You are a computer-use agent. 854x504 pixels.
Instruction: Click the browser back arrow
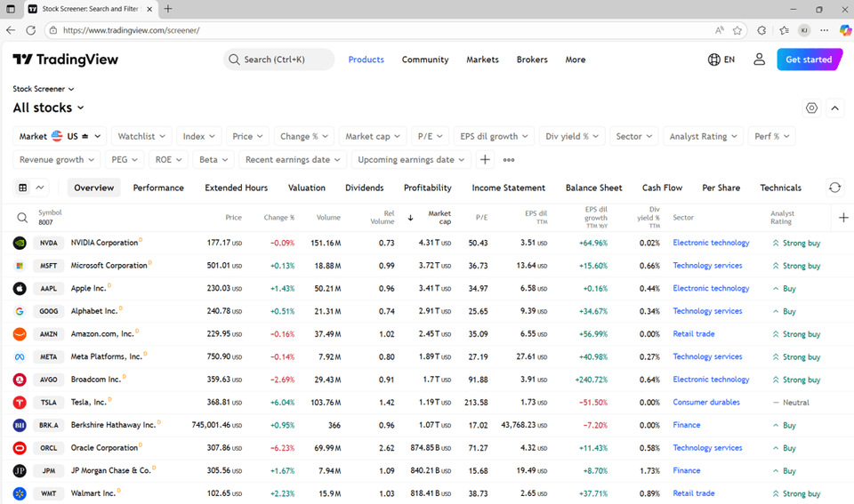[x=11, y=30]
